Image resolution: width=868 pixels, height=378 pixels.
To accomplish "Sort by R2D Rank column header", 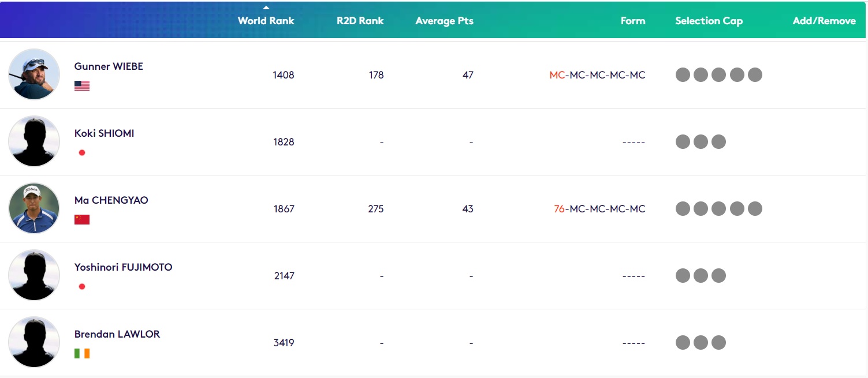I will [x=360, y=21].
